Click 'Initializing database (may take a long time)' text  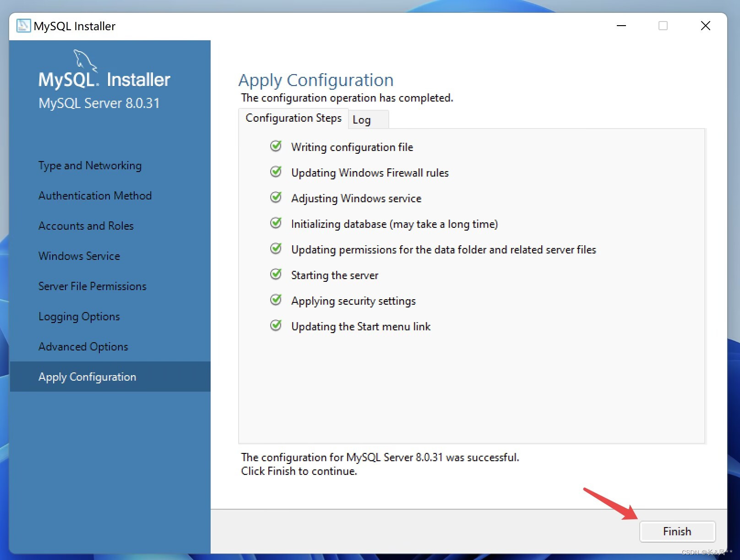coord(395,224)
